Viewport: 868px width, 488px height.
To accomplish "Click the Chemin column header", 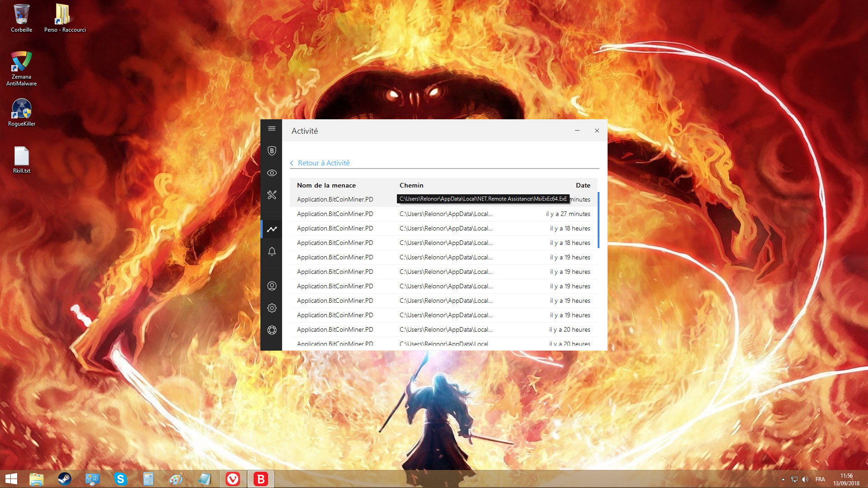I will 411,185.
